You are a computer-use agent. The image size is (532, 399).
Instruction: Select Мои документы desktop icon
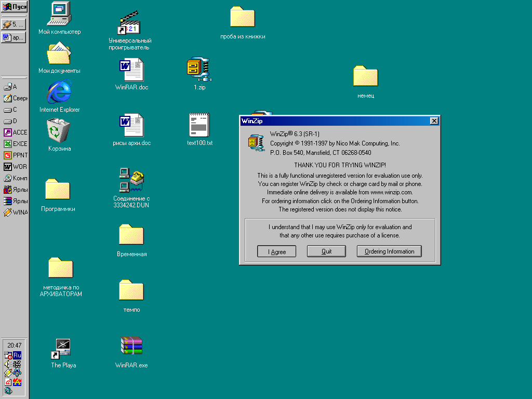click(x=59, y=57)
